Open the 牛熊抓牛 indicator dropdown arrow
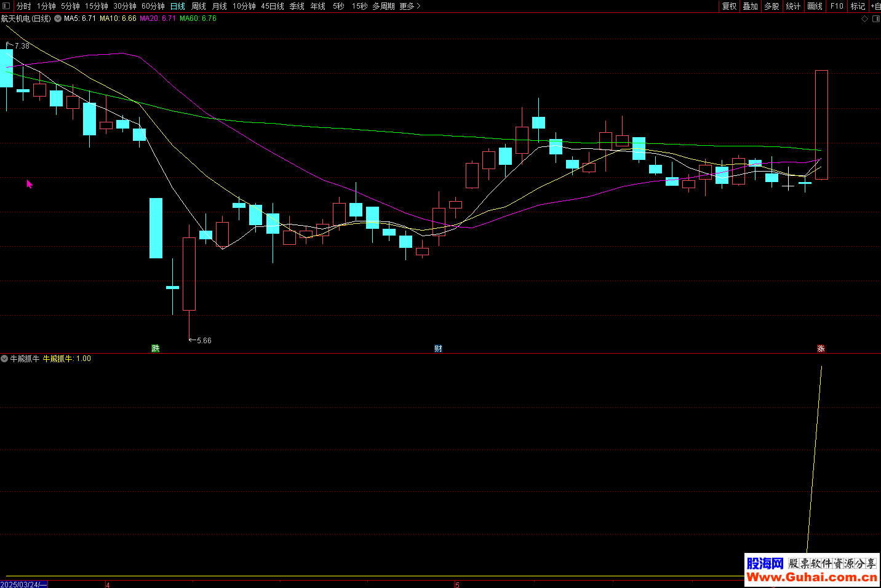Screen dimensions: 881x588 [x=4, y=359]
